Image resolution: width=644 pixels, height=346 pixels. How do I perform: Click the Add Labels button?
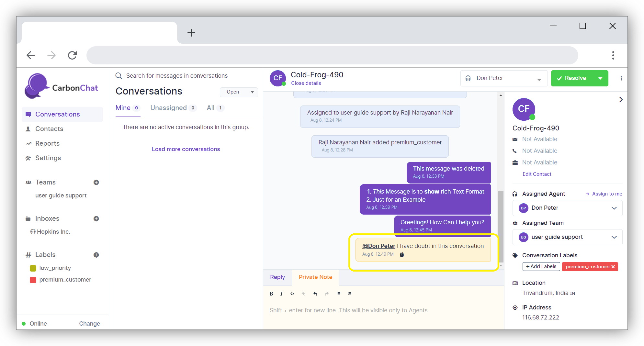click(541, 267)
